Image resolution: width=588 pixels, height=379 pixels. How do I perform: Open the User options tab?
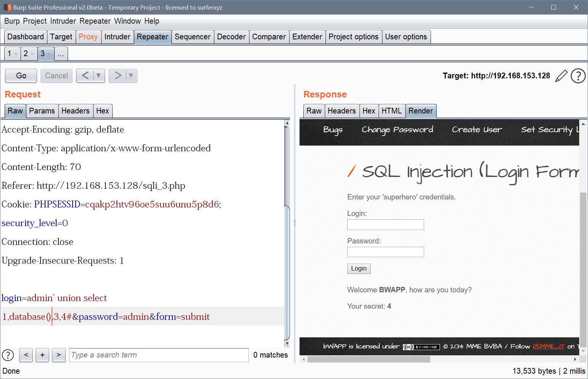click(406, 37)
